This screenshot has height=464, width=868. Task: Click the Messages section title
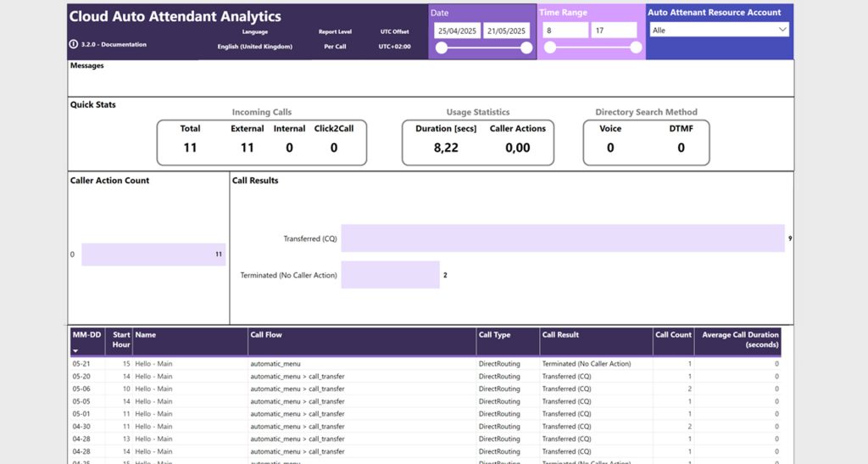tap(87, 65)
